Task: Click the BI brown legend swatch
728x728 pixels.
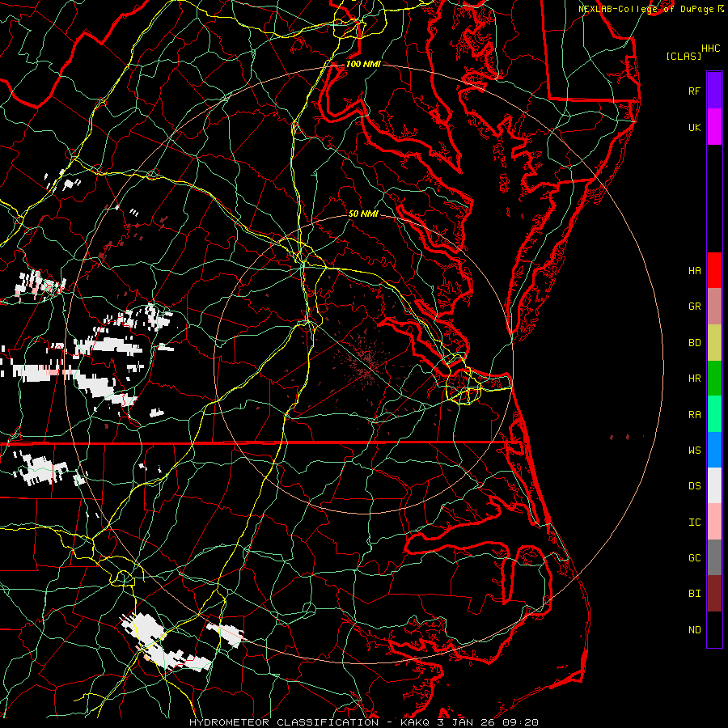Action: (714, 594)
